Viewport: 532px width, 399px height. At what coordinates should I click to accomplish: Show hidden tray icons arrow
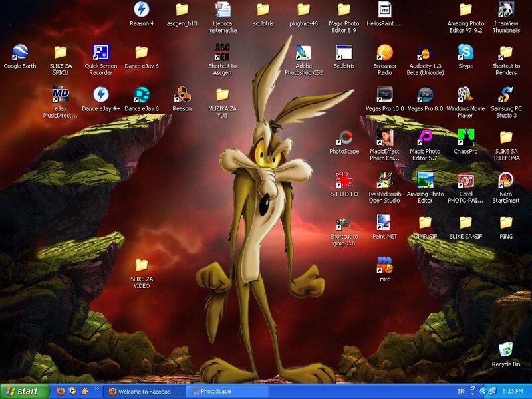click(x=483, y=391)
